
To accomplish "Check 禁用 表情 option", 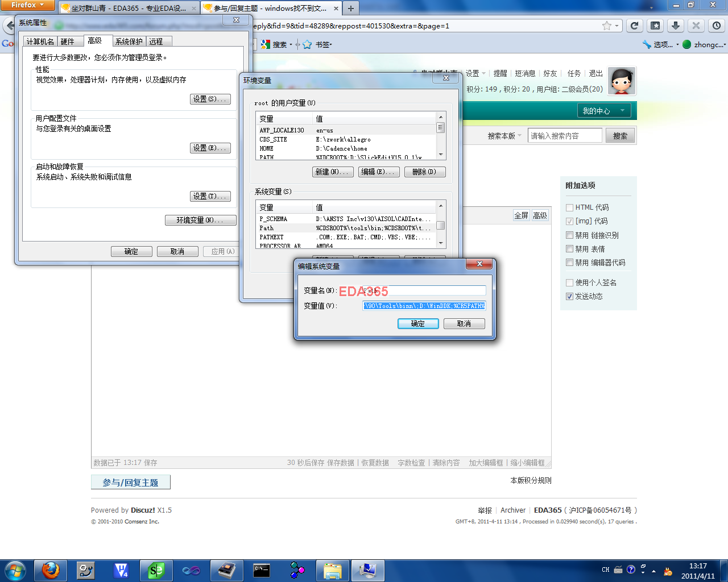I will 569,249.
